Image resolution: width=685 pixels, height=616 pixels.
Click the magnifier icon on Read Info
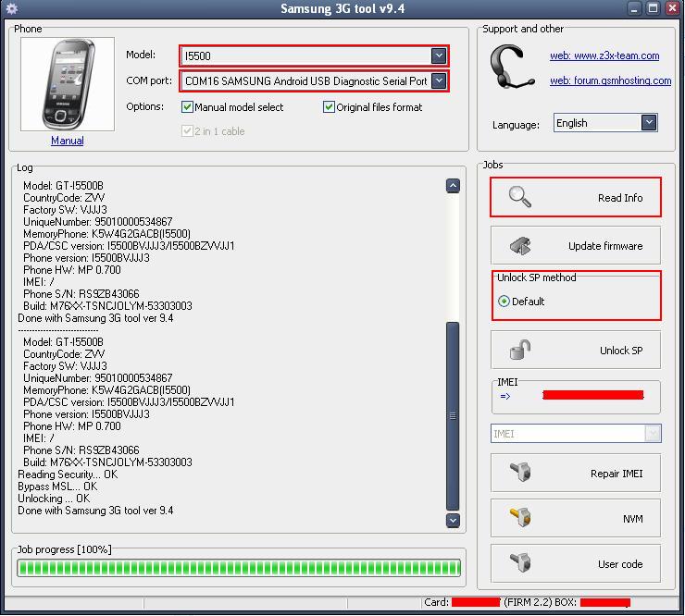520,197
